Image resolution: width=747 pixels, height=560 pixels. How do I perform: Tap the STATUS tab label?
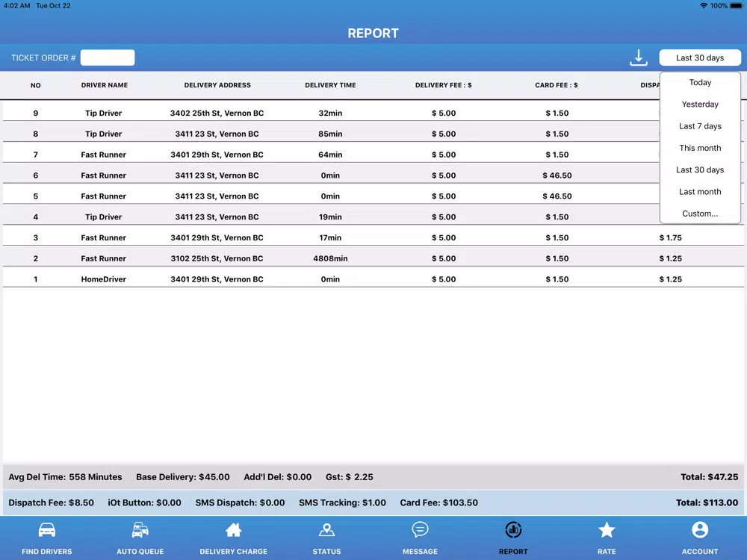pyautogui.click(x=327, y=552)
